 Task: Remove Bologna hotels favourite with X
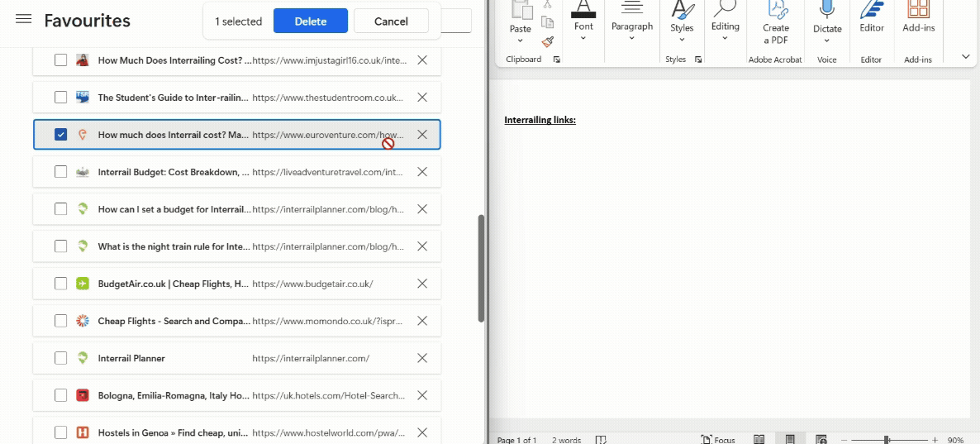(422, 395)
